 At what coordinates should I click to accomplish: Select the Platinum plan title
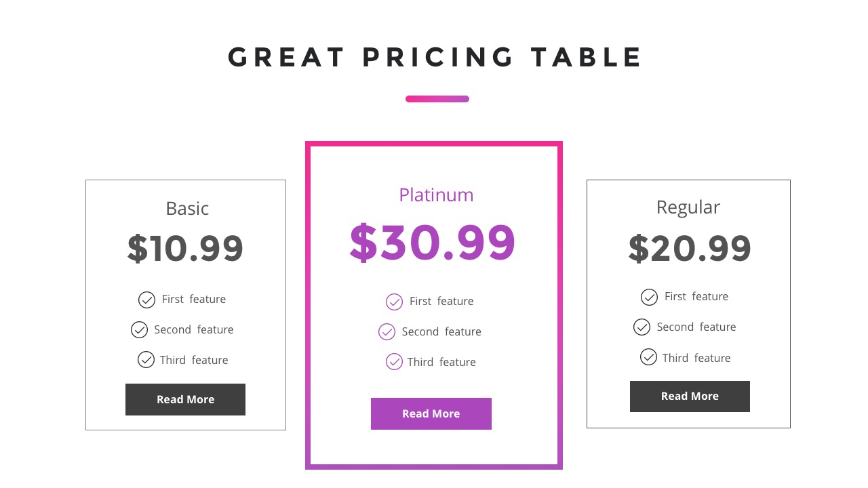click(x=436, y=195)
